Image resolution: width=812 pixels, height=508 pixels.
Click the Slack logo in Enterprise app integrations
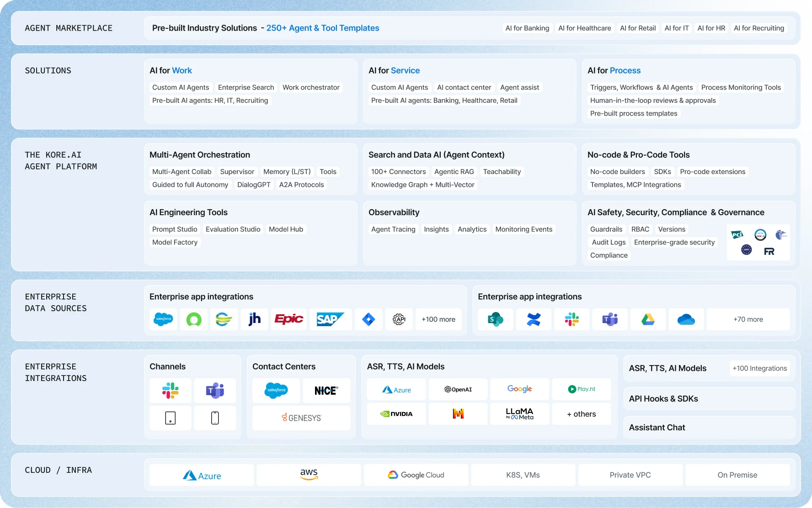[x=572, y=319]
